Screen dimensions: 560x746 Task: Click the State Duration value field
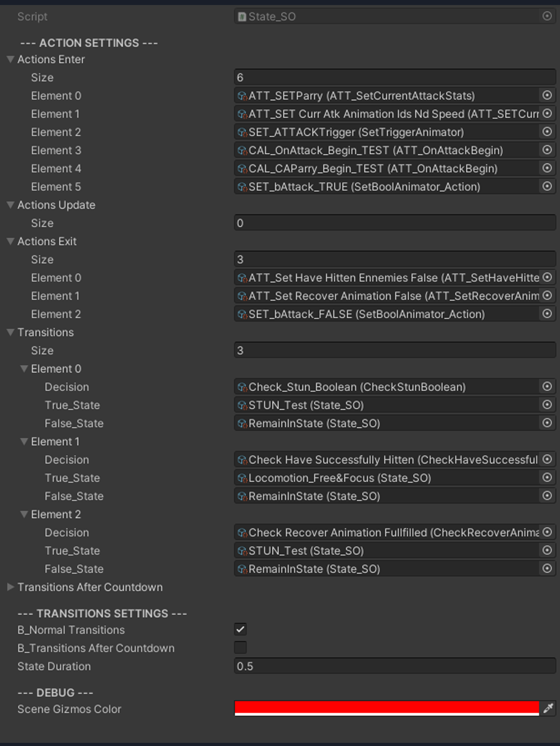(x=395, y=666)
